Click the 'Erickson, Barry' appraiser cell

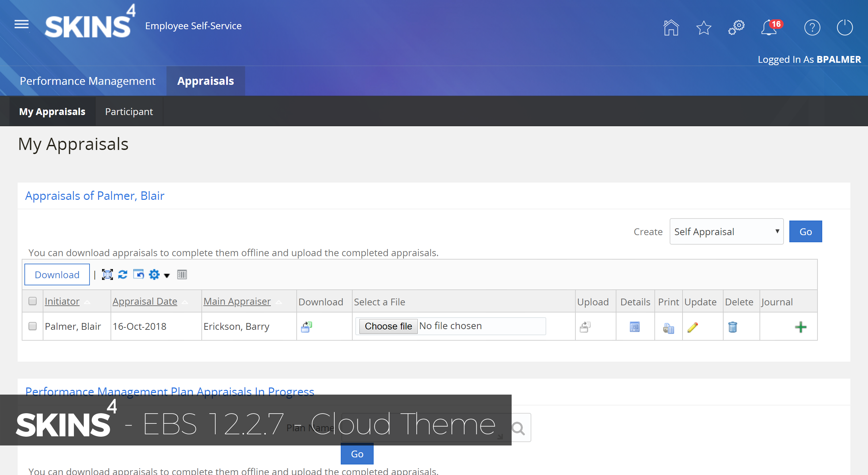pos(236,326)
